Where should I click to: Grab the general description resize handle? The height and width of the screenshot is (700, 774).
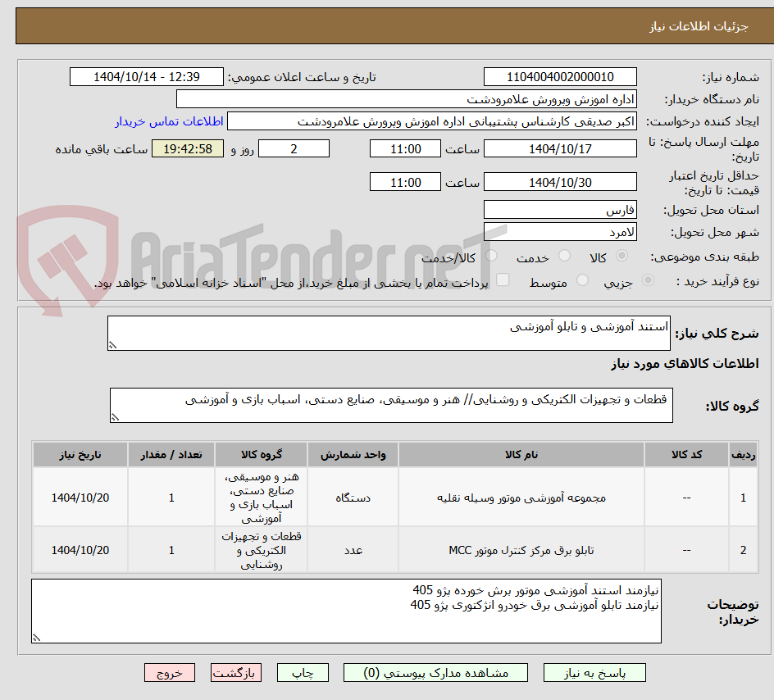(112, 345)
